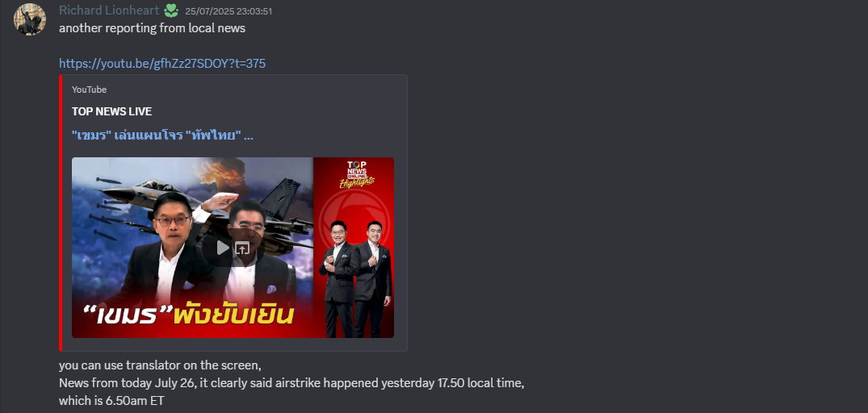Open the TOP NEWS LIVE channel link
The image size is (868, 413).
[x=111, y=111]
